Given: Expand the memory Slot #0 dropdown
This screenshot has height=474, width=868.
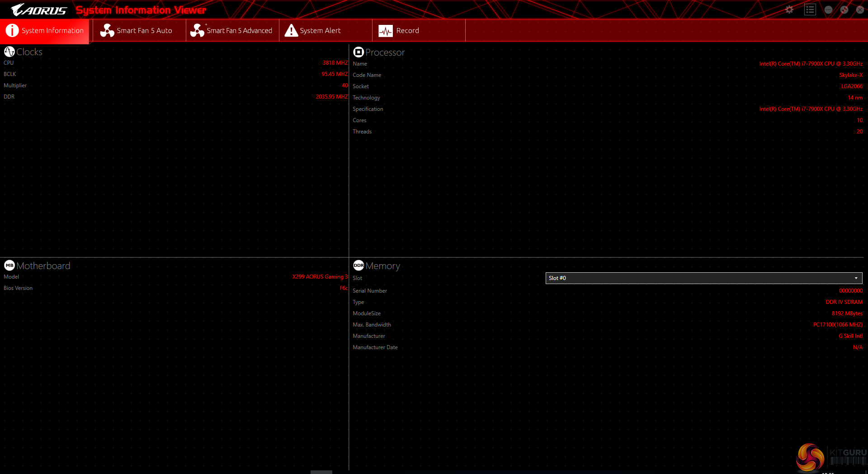Looking at the screenshot, I should click(704, 278).
